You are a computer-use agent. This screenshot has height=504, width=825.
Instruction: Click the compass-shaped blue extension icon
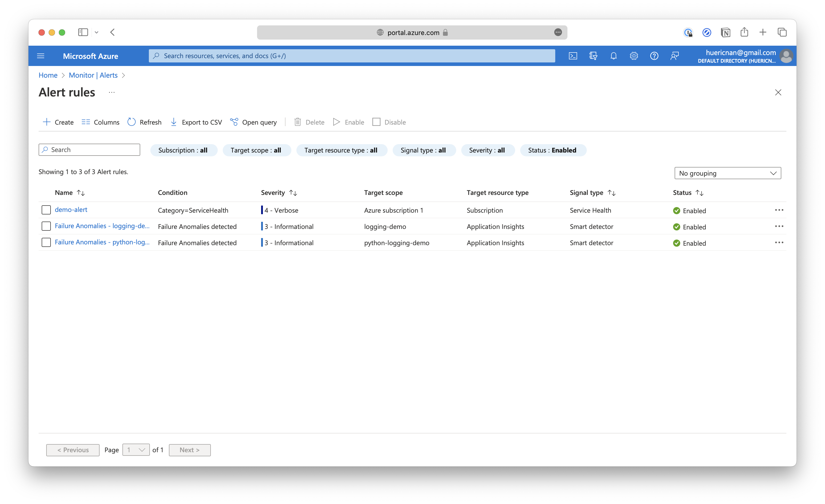coord(706,32)
